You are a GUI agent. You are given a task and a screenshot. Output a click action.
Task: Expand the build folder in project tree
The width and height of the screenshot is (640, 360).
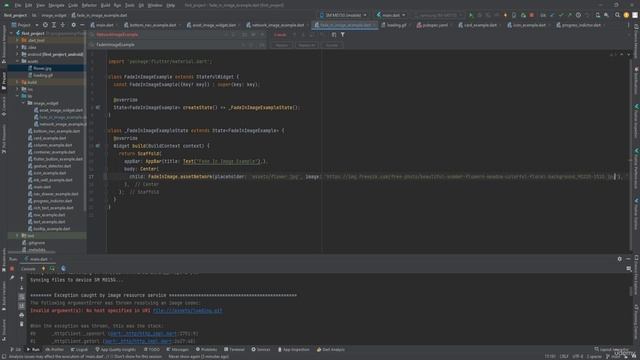point(18,82)
